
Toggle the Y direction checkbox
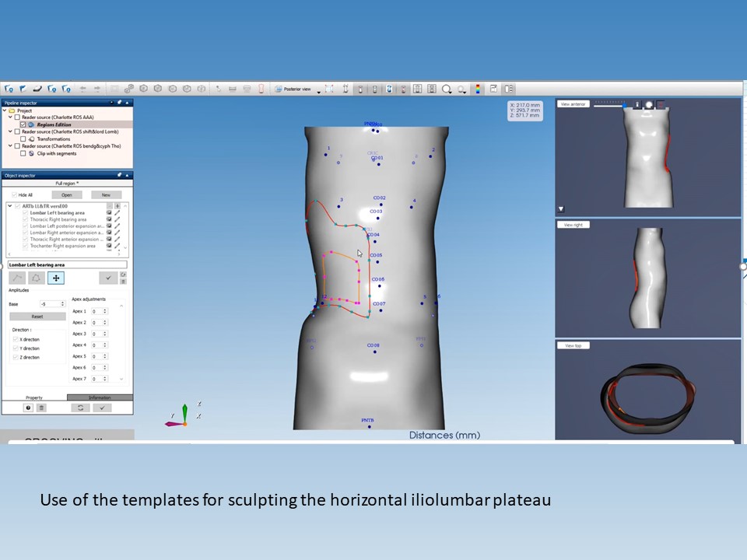click(x=16, y=348)
